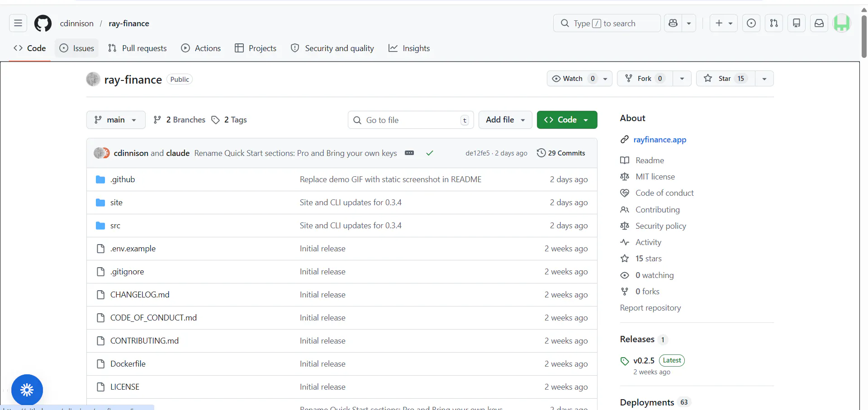Open the main branch selector
This screenshot has height=410, width=868.
pos(116,120)
